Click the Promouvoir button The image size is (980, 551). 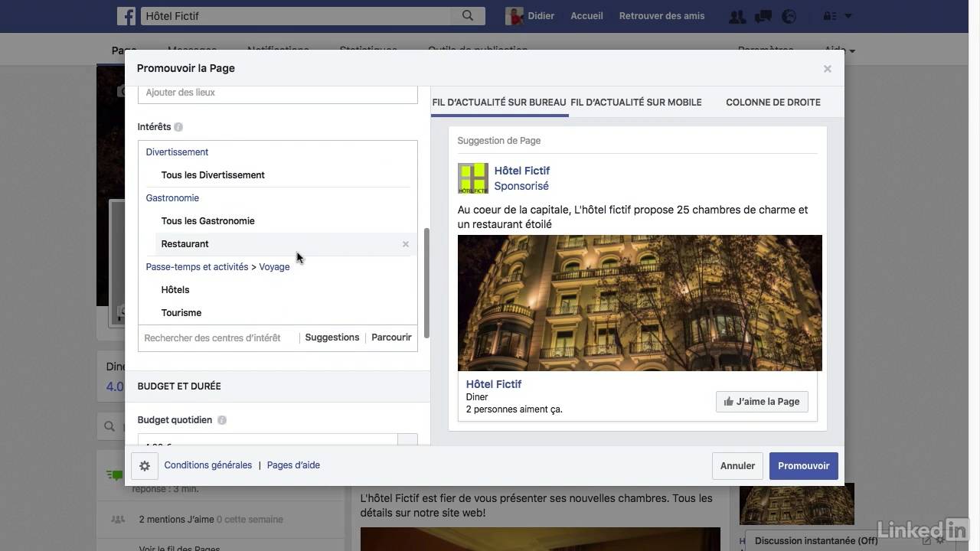(803, 466)
